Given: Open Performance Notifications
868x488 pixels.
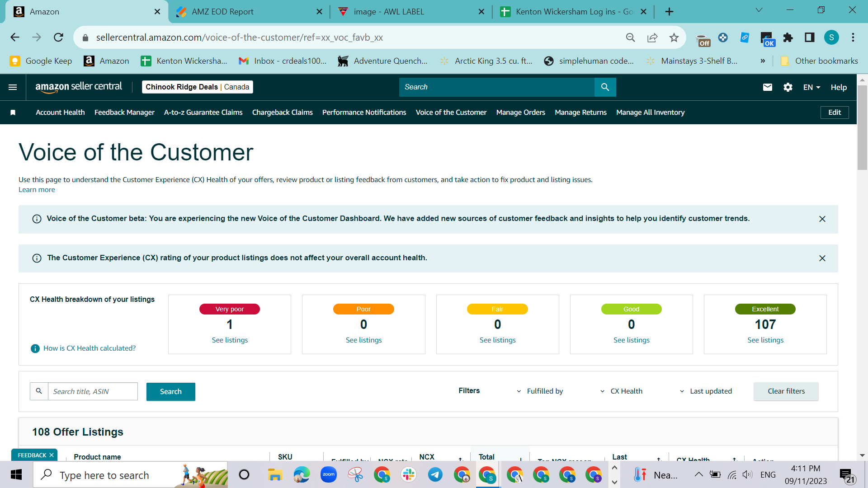Looking at the screenshot, I should (x=364, y=113).
